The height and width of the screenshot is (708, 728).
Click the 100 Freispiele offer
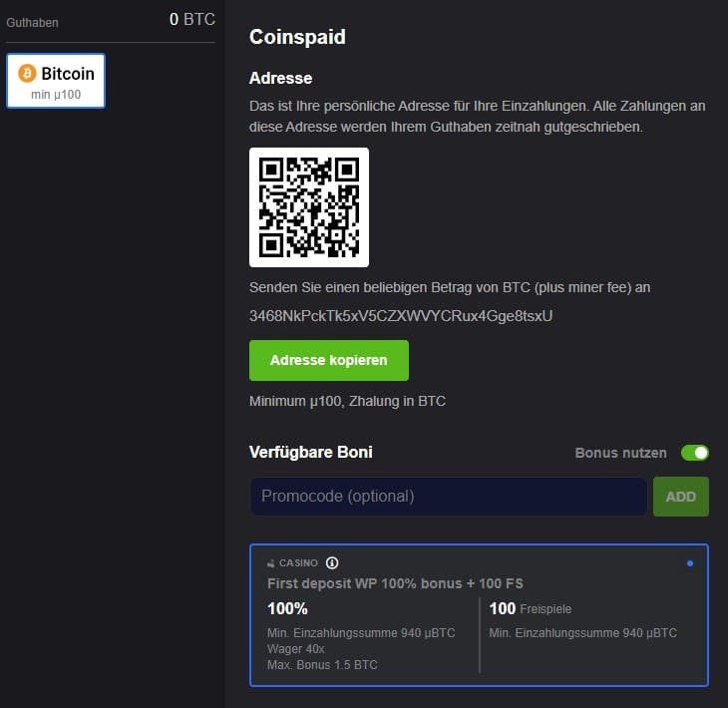click(531, 608)
